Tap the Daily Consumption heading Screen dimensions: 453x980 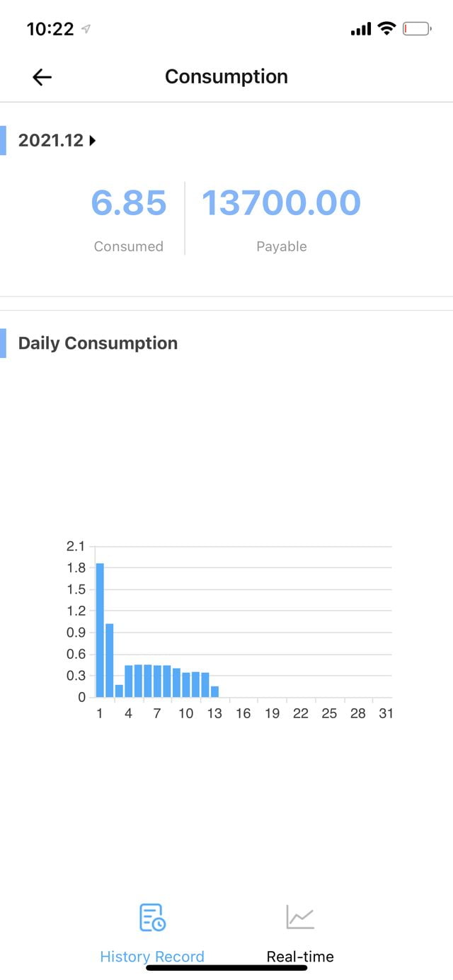(x=98, y=343)
